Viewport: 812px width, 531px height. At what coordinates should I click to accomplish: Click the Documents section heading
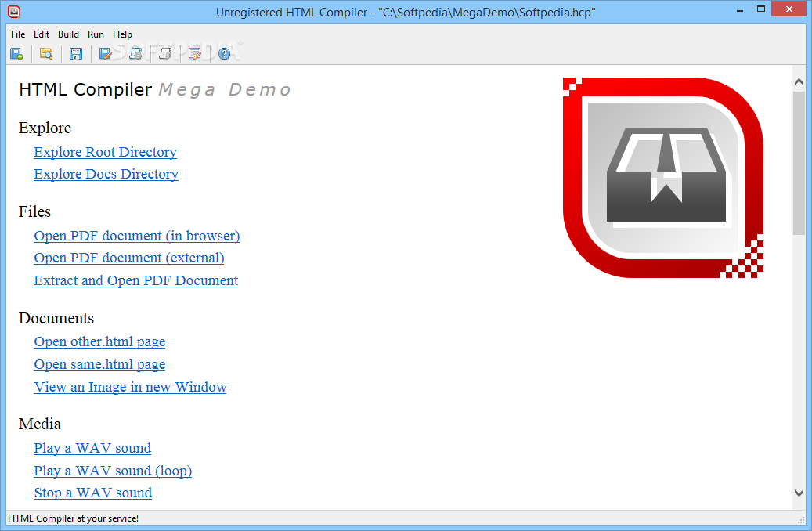point(56,318)
